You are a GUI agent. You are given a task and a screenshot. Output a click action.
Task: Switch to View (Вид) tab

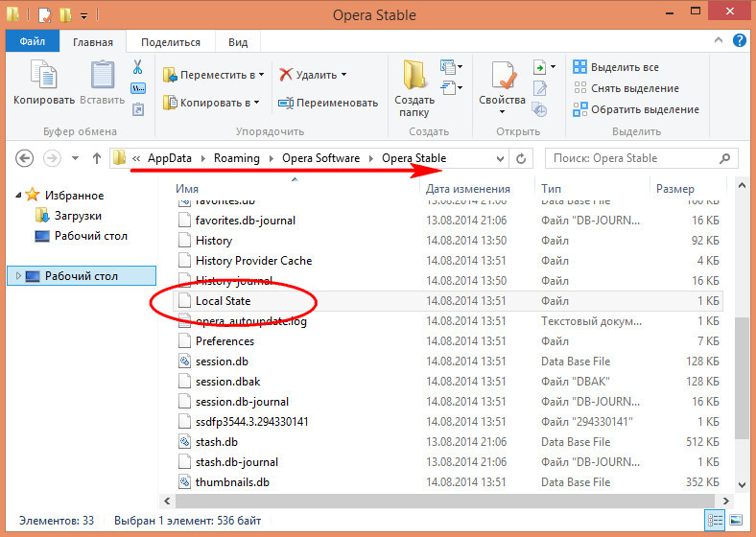point(238,42)
